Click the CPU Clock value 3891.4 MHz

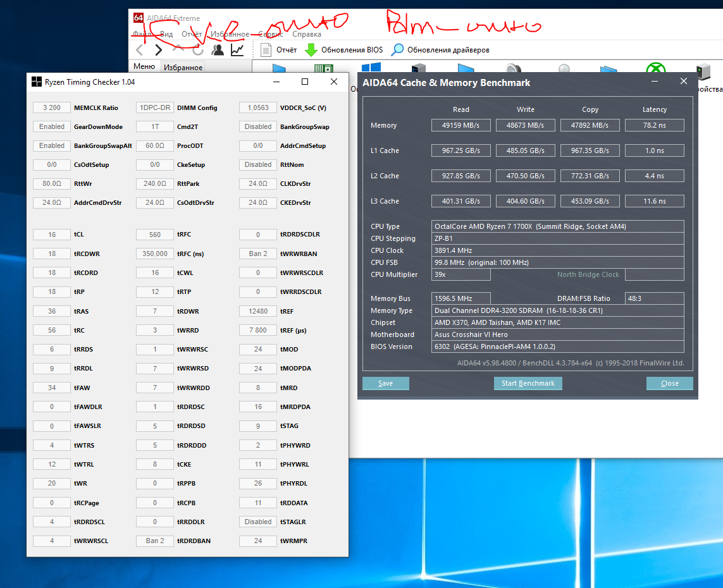coord(557,250)
